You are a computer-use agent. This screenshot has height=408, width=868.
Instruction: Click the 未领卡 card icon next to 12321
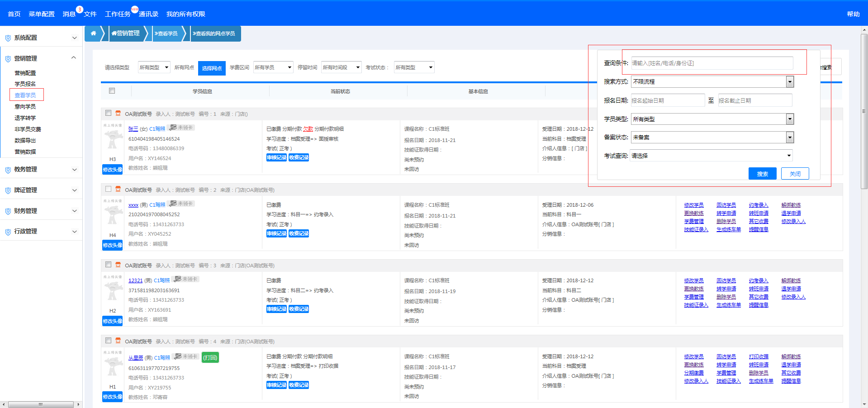click(x=178, y=279)
